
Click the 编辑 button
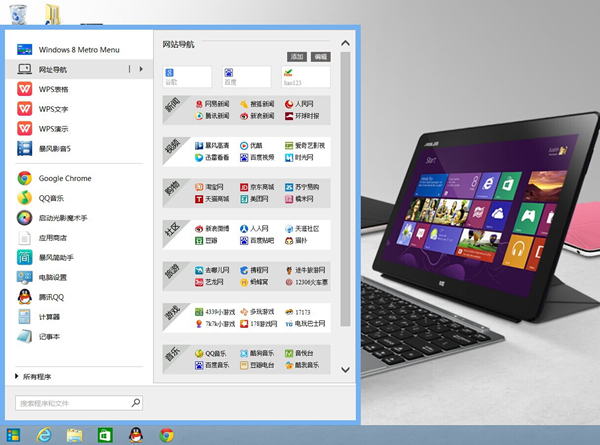[x=321, y=57]
